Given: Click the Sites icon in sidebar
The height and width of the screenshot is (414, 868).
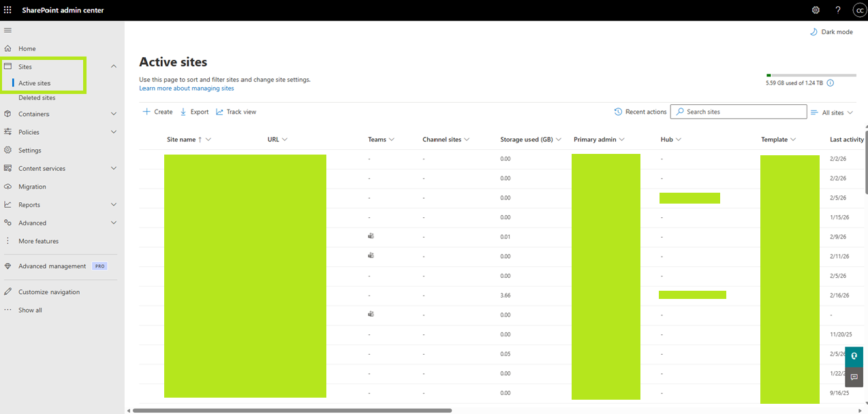Looking at the screenshot, I should 8,67.
